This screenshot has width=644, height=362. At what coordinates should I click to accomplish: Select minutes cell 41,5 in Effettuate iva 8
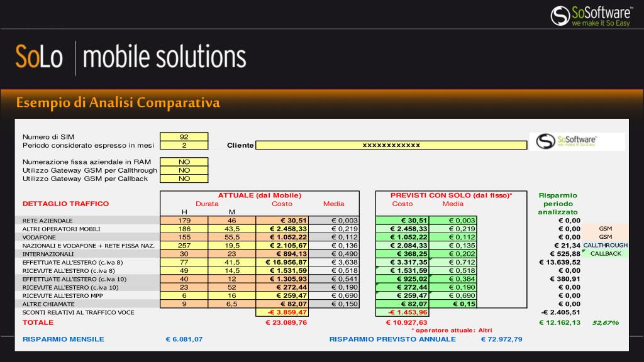pyautogui.click(x=231, y=262)
